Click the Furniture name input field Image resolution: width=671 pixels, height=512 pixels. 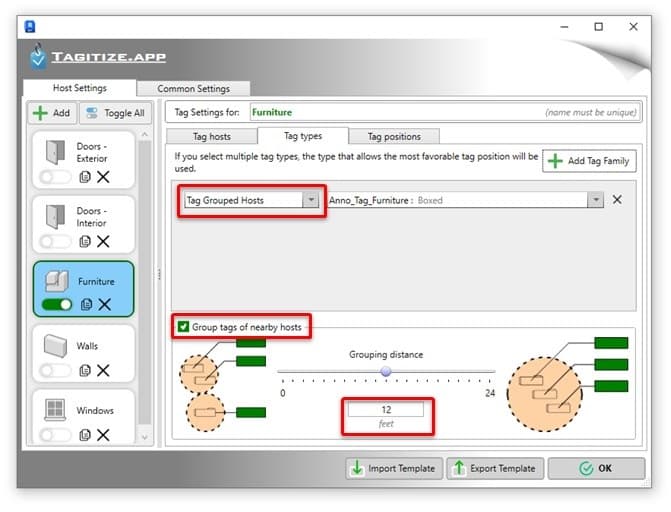(x=445, y=112)
